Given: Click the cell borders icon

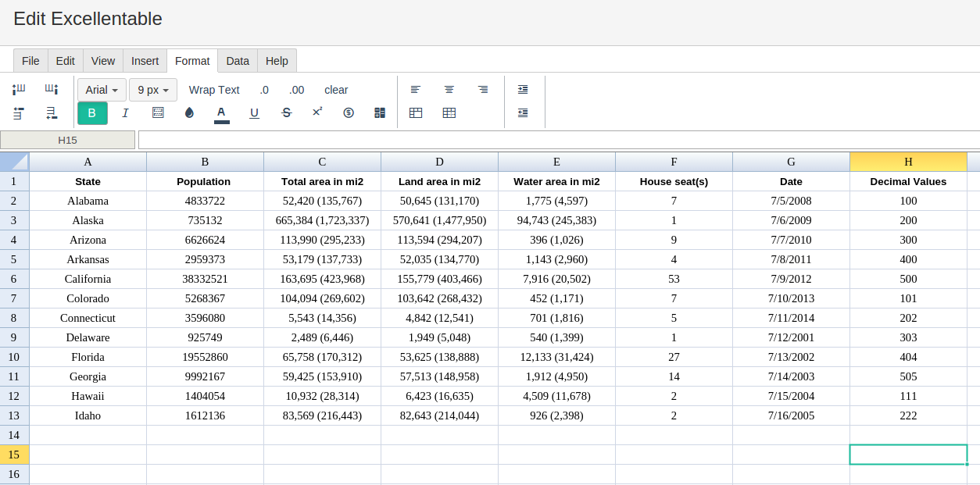Looking at the screenshot, I should coord(158,113).
